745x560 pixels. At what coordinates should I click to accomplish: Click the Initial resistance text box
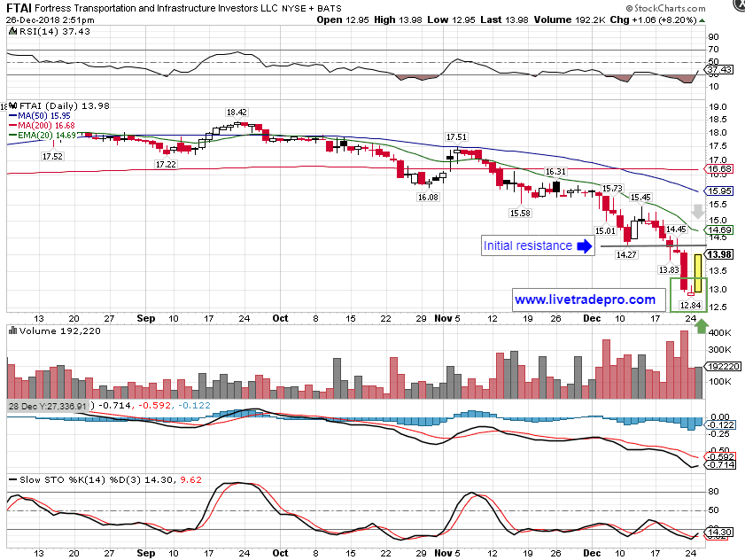tap(527, 245)
